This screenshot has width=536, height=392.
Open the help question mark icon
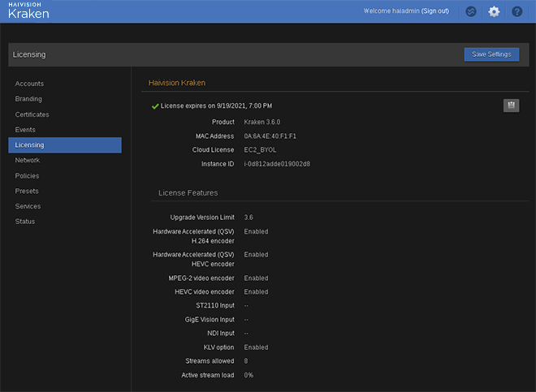[x=517, y=11]
